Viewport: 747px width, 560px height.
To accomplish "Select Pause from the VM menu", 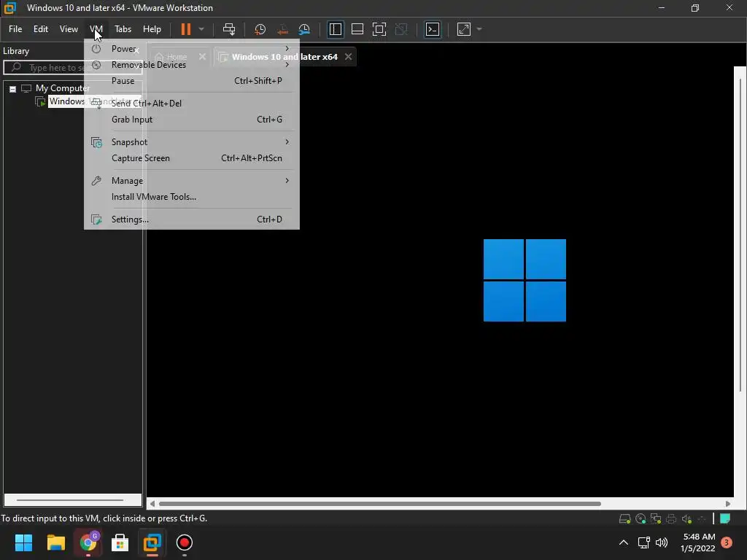I will point(192,81).
